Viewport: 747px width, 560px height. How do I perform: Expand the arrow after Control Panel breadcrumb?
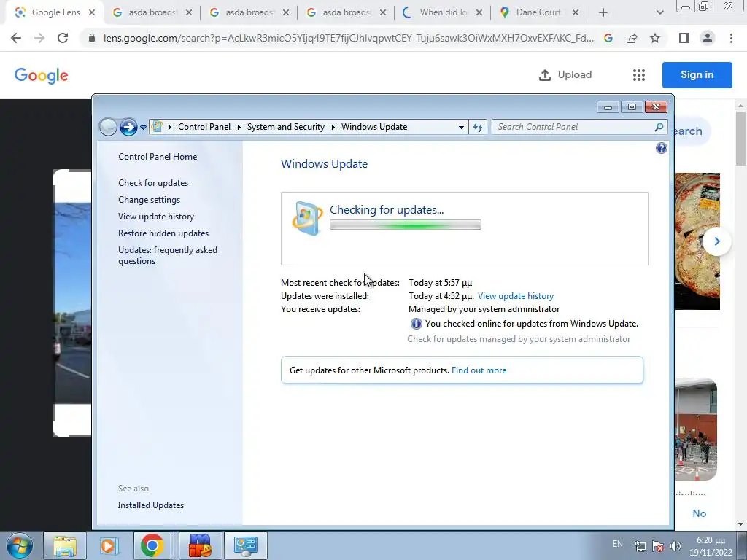239,127
